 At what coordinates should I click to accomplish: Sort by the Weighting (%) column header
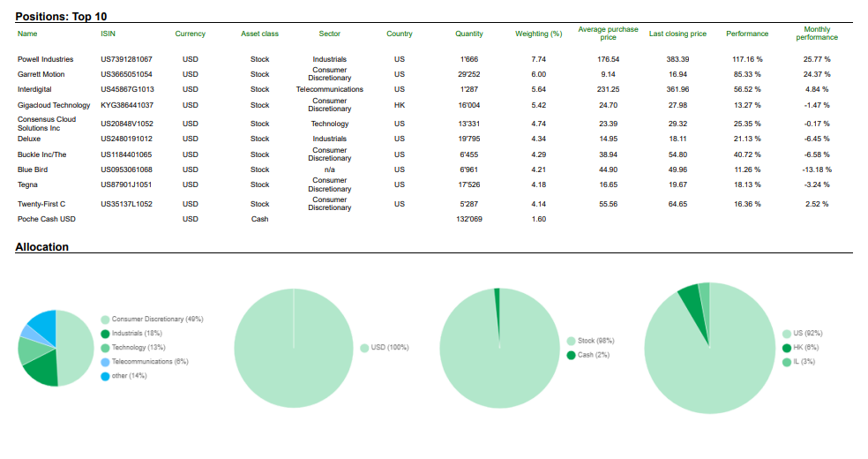click(x=538, y=34)
